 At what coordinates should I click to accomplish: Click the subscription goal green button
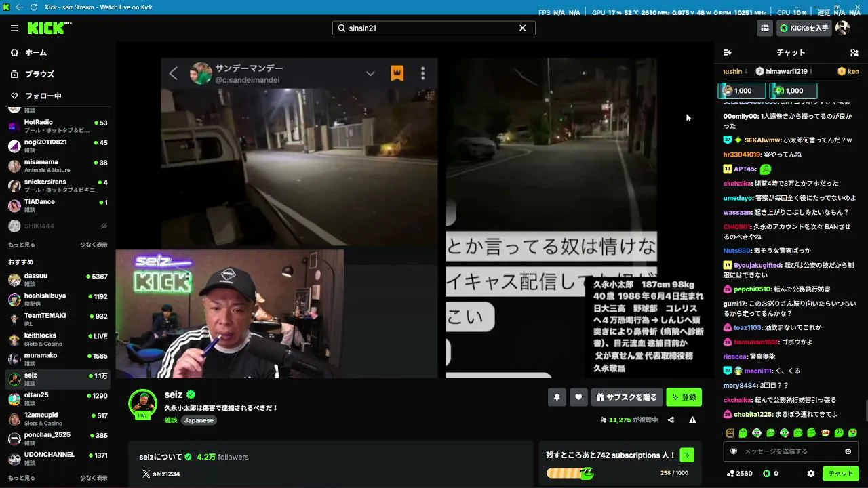687,455
